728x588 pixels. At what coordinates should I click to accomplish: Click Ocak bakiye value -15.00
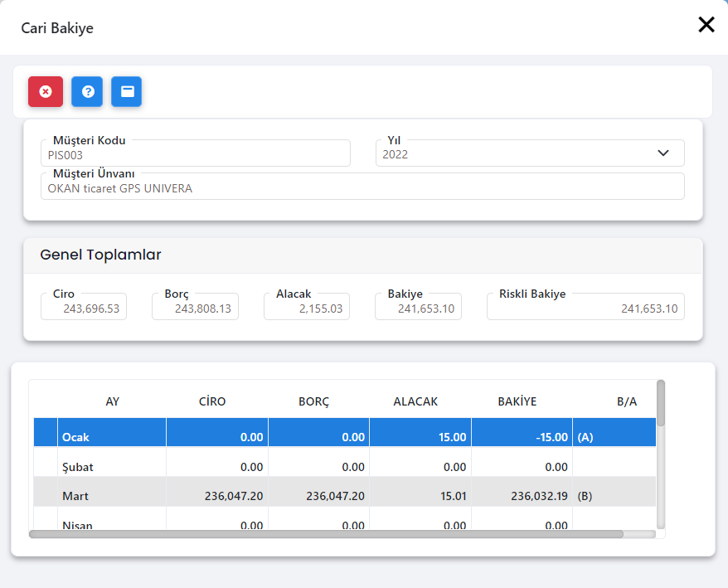coord(551,437)
